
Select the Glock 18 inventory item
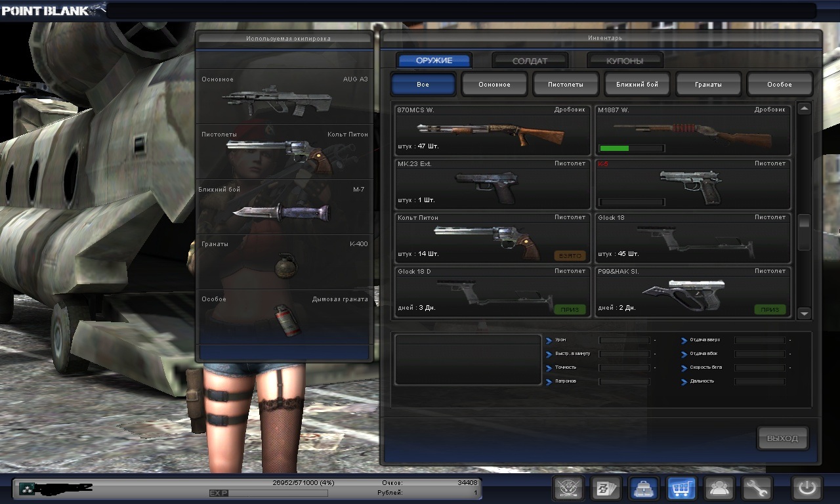pyautogui.click(x=692, y=238)
